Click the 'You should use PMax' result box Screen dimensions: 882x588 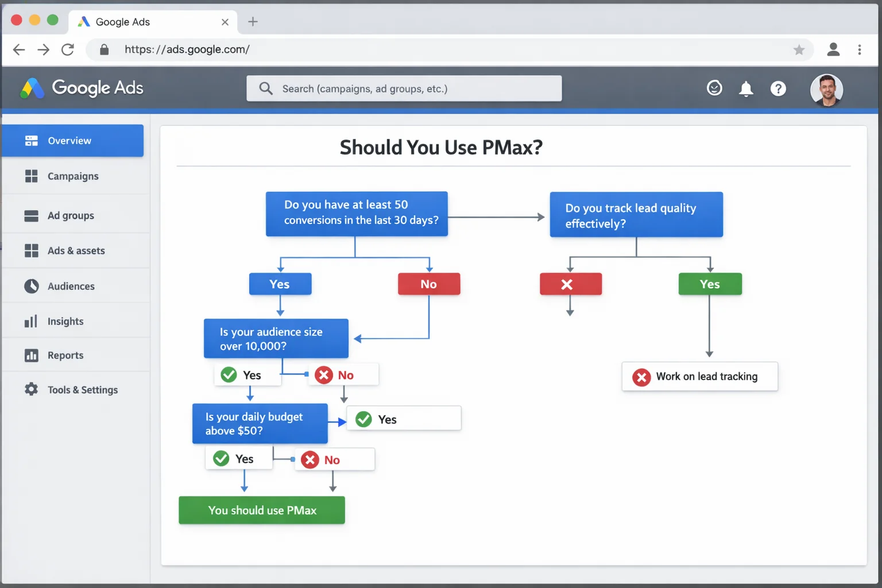tap(261, 510)
